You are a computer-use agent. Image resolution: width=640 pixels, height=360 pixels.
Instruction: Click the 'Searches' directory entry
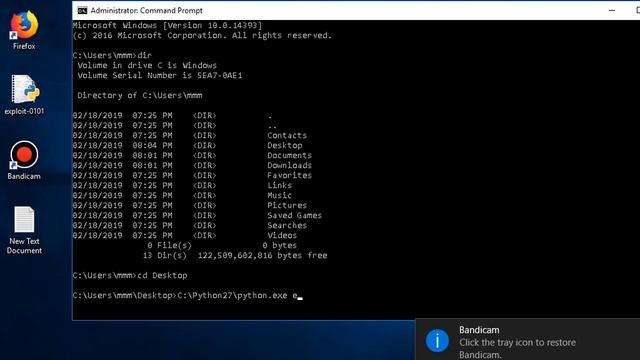click(287, 225)
